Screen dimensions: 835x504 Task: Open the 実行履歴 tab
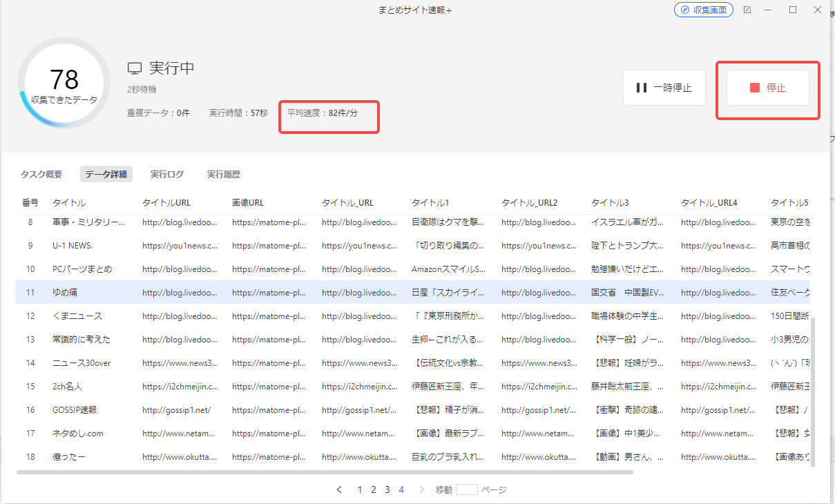[x=224, y=175]
